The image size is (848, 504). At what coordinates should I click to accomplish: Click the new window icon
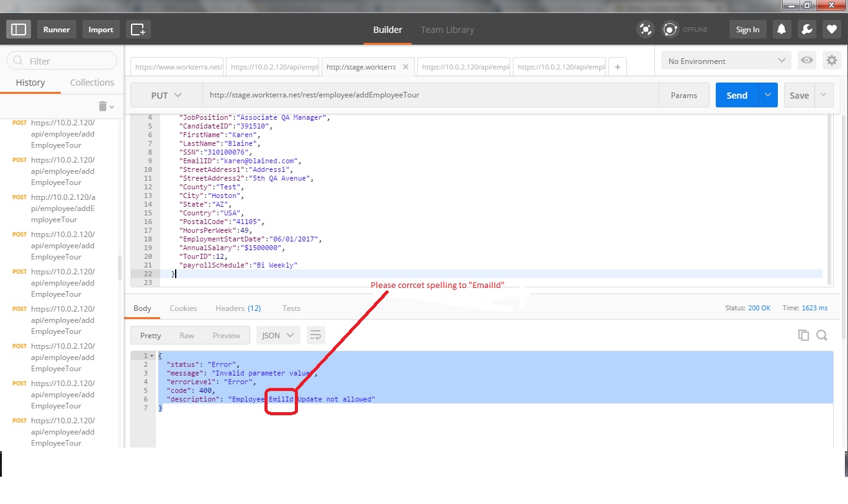click(138, 29)
